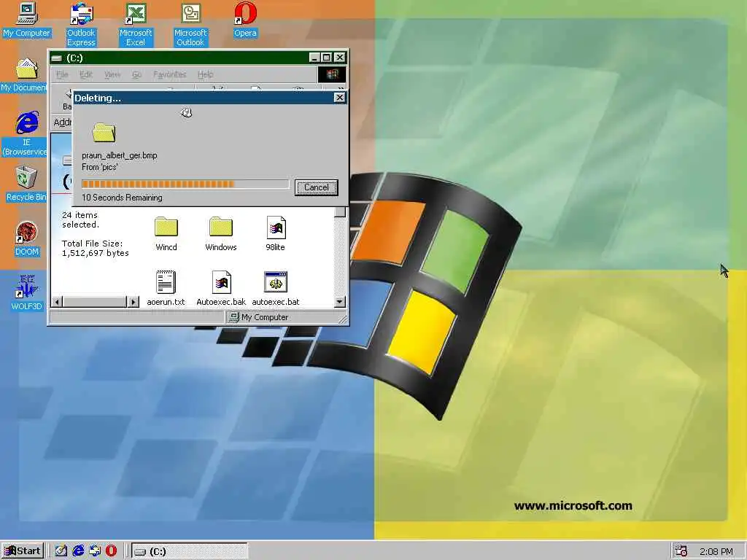Open Microsoft Excel desktop shortcut
Image resolution: width=747 pixels, height=560 pixels.
pyautogui.click(x=136, y=24)
